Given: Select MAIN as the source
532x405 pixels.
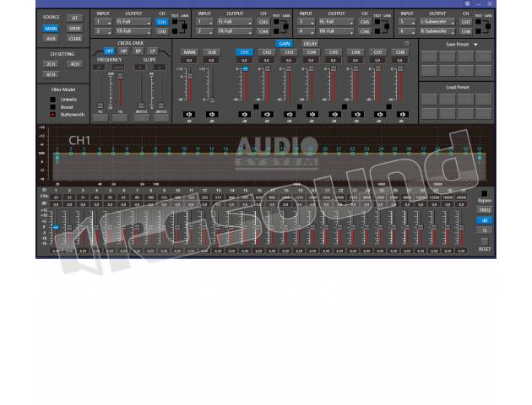Looking at the screenshot, I should click(51, 29).
